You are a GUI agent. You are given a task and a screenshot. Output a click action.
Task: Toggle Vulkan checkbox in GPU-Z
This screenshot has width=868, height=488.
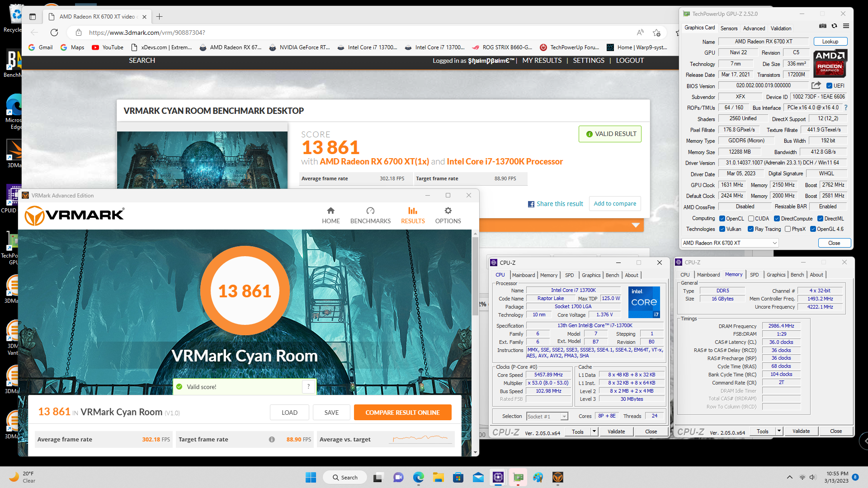pos(722,229)
